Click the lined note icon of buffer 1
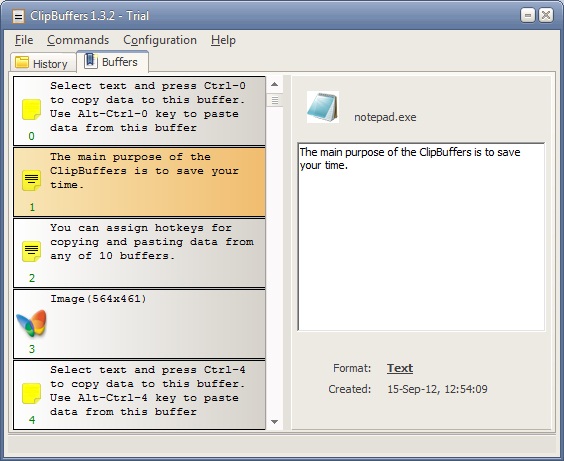The height and width of the screenshot is (461, 564). [x=31, y=180]
